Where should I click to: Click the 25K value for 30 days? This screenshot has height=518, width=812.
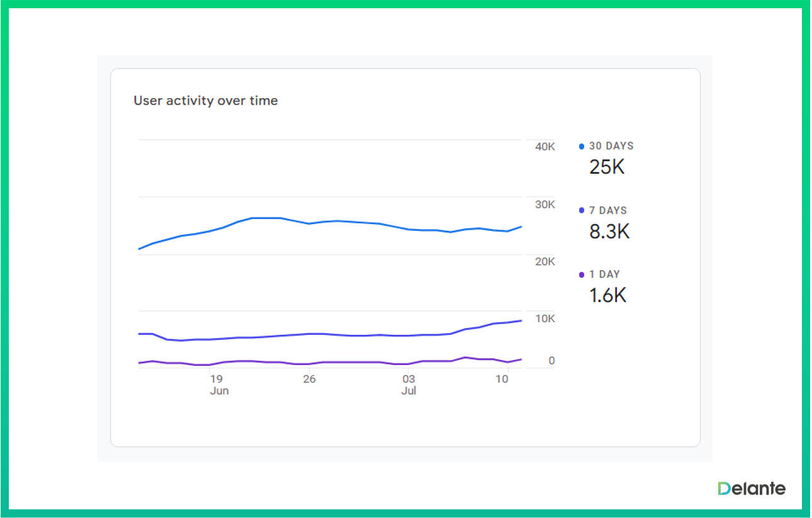(607, 167)
